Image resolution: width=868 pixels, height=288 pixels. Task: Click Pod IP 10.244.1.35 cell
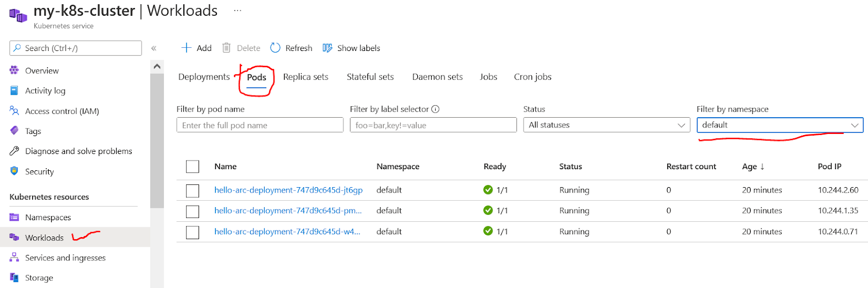point(838,210)
